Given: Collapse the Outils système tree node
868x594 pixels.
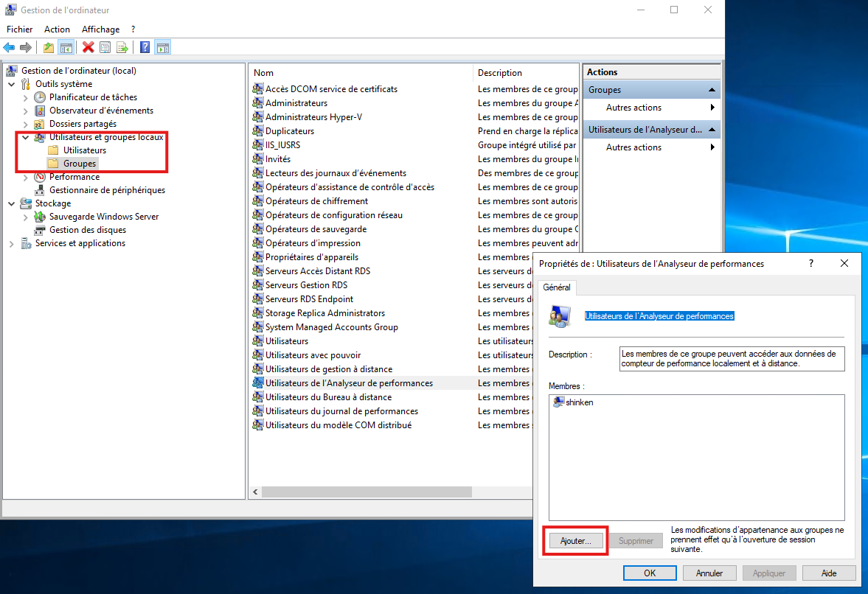Looking at the screenshot, I should (x=12, y=84).
